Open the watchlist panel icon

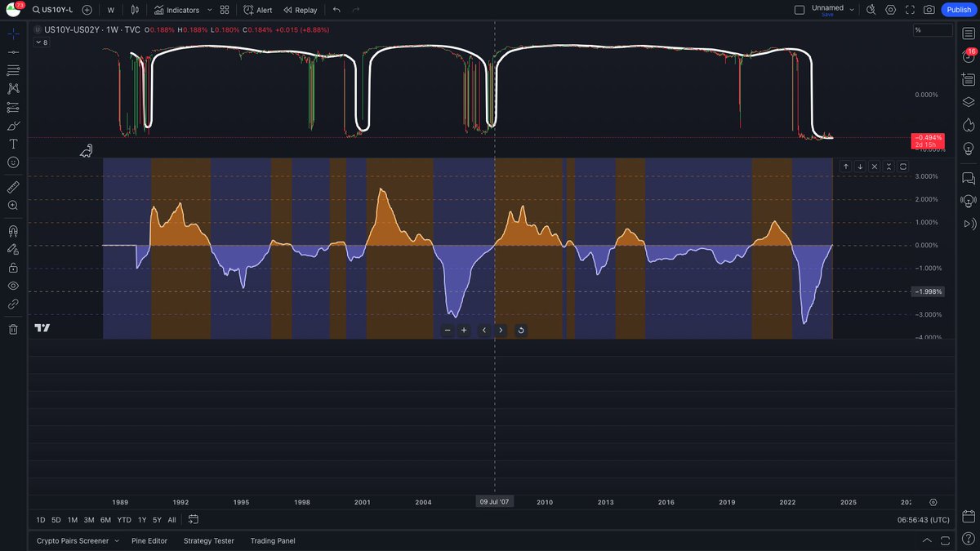[969, 33]
